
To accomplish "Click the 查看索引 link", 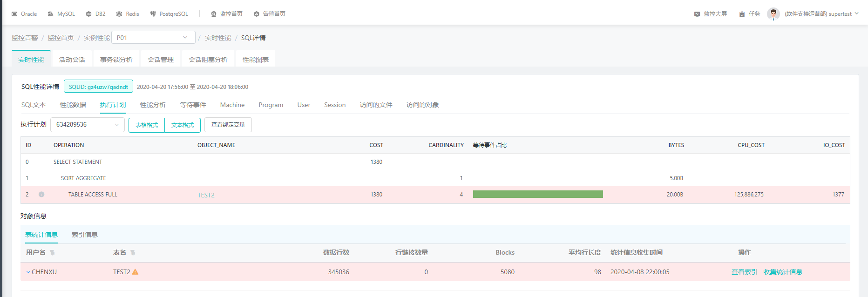I will tap(745, 272).
